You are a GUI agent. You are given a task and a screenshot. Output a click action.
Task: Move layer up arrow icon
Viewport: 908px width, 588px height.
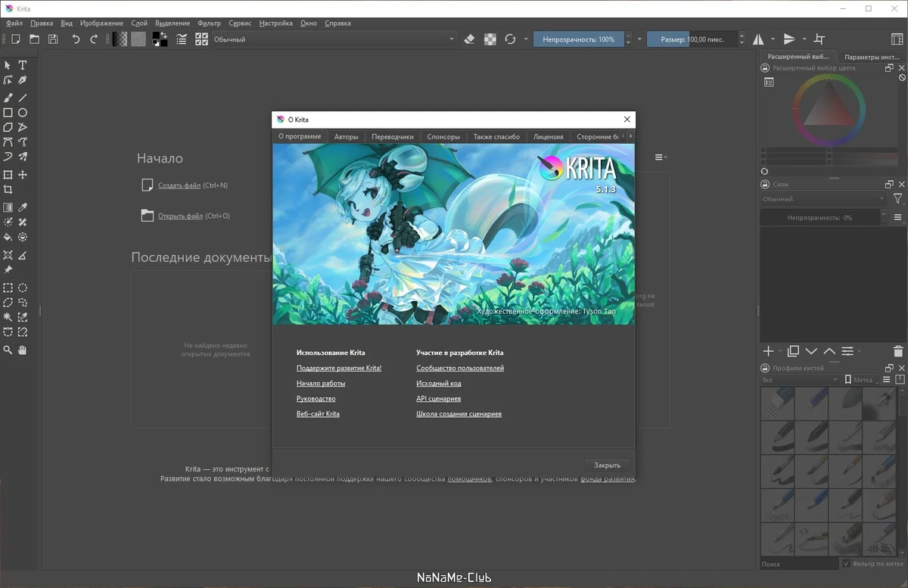pyautogui.click(x=829, y=351)
